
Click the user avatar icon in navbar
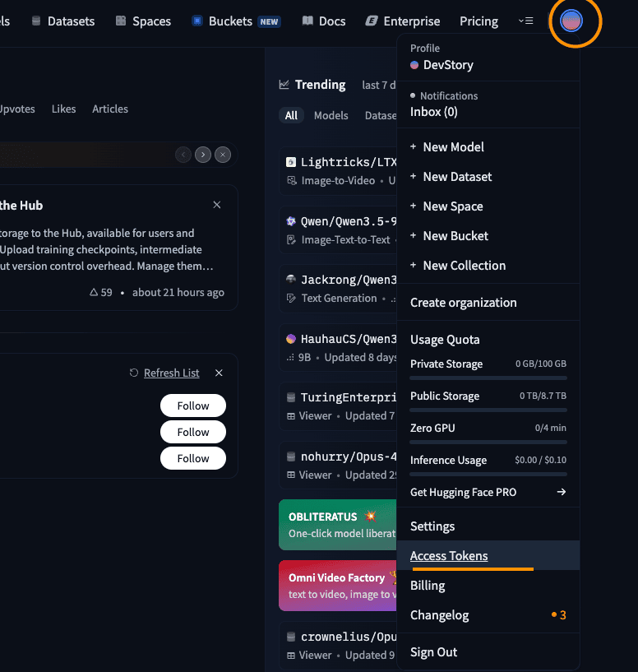pyautogui.click(x=571, y=21)
